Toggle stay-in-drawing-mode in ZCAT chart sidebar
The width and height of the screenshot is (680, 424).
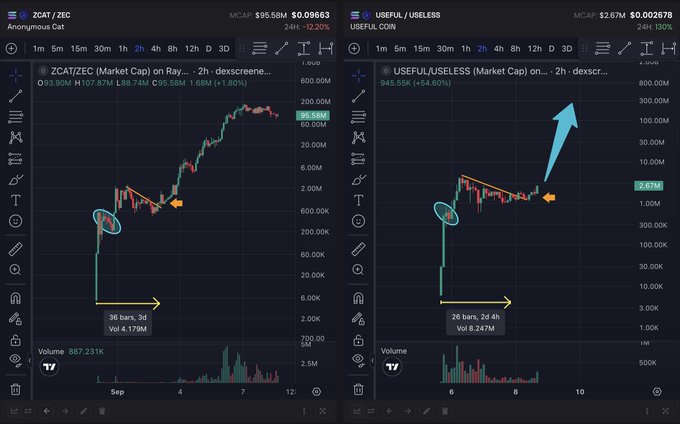(16, 319)
